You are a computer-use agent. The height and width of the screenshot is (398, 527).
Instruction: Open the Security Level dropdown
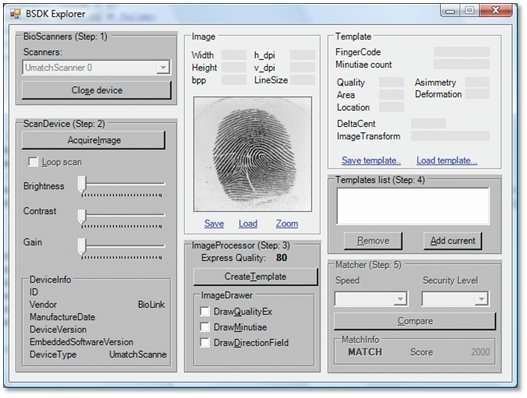455,298
